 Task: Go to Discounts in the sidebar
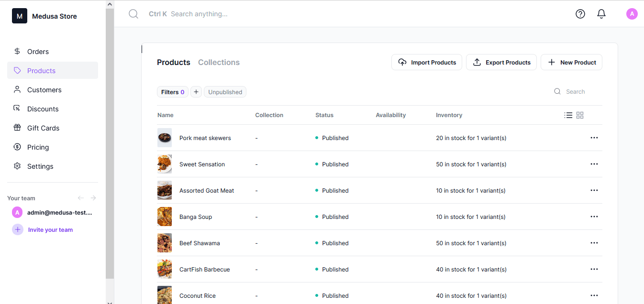coord(43,109)
